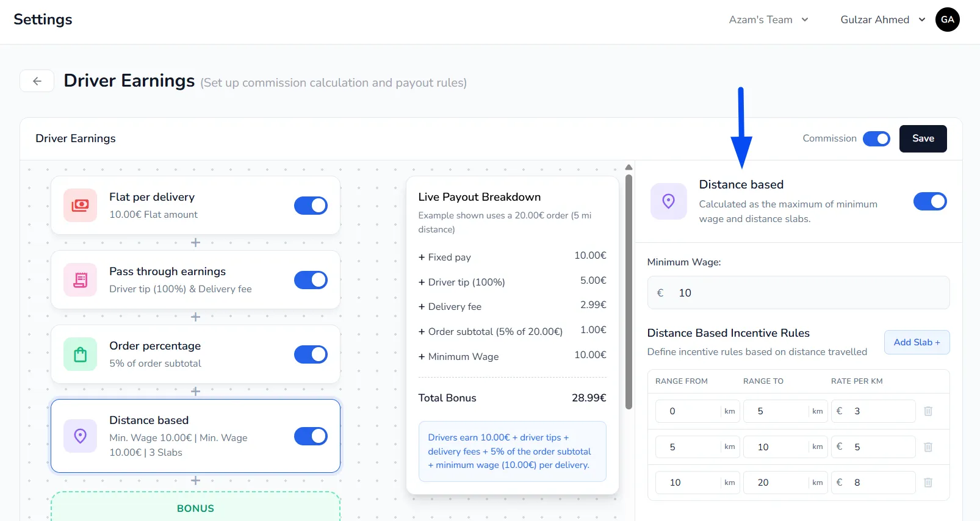Click the vertical scrollbar beside payout breakdown
This screenshot has height=521, width=980.
[629, 292]
